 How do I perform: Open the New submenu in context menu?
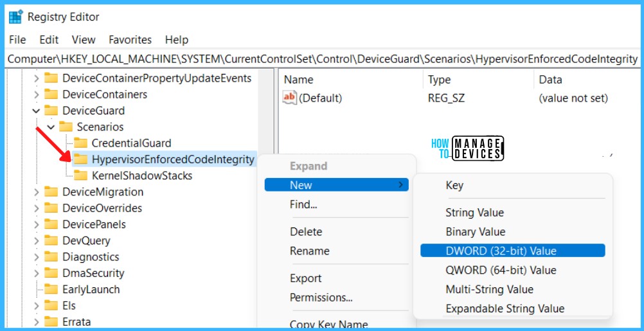(x=336, y=185)
